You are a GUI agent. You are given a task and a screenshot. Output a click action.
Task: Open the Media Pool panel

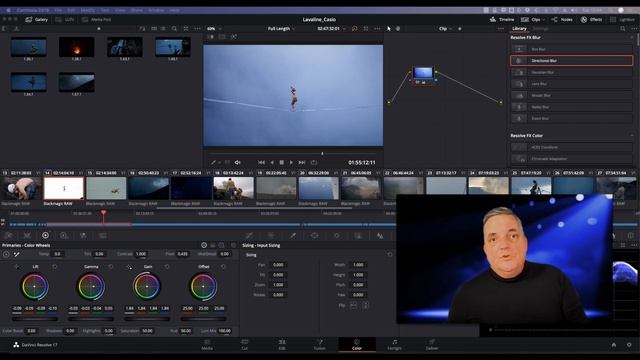tap(97, 20)
